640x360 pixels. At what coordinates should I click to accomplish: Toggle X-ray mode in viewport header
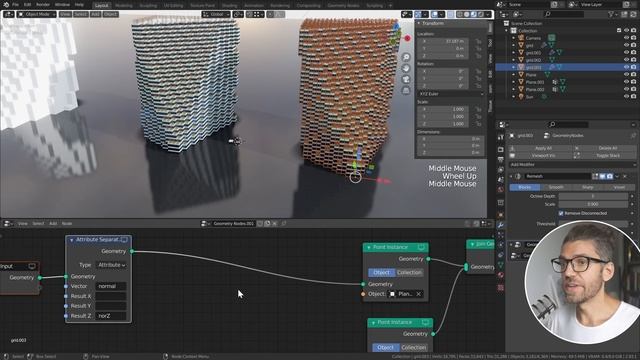(x=451, y=14)
